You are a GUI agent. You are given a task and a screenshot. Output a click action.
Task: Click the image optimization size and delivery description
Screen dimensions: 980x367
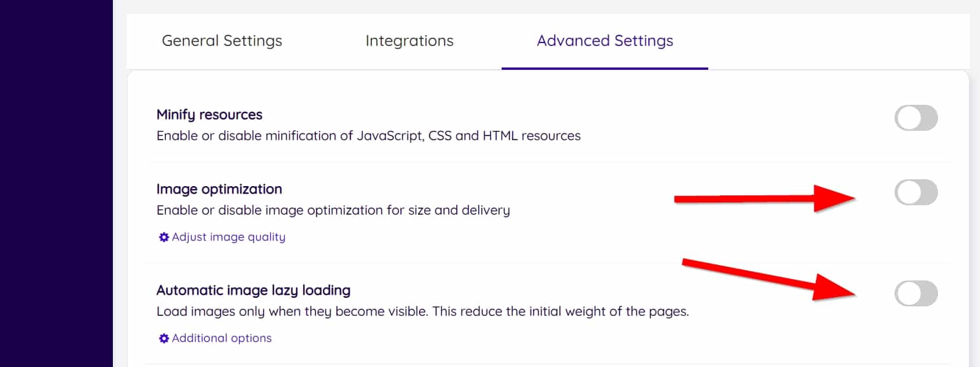333,211
